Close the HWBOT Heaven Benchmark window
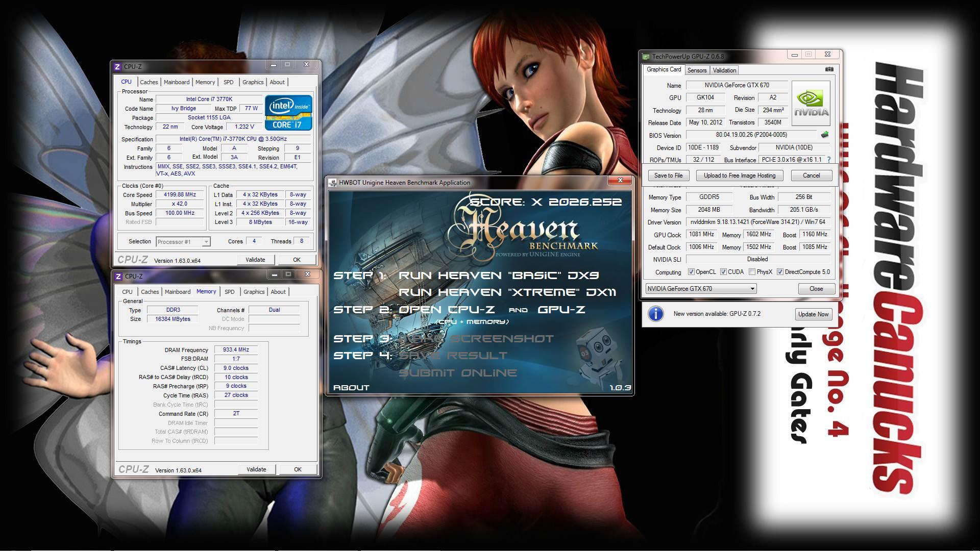 pos(620,180)
